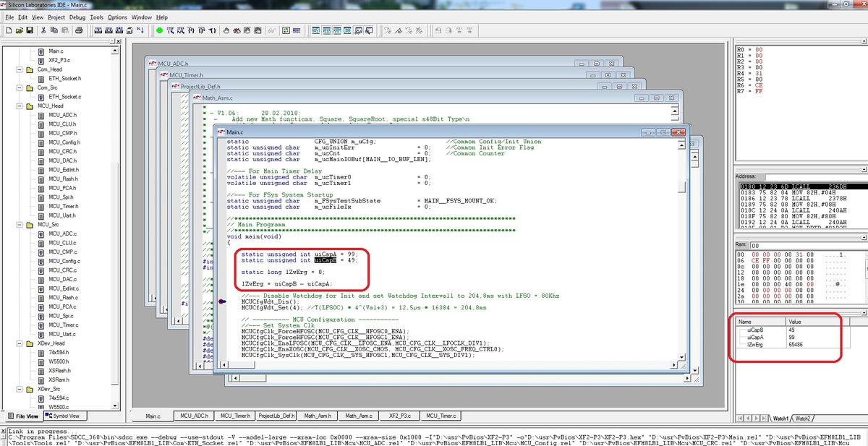Select the ProjectLib_Def.h bottom tab
Image resolution: width=868 pixels, height=446 pixels.
tap(276, 416)
